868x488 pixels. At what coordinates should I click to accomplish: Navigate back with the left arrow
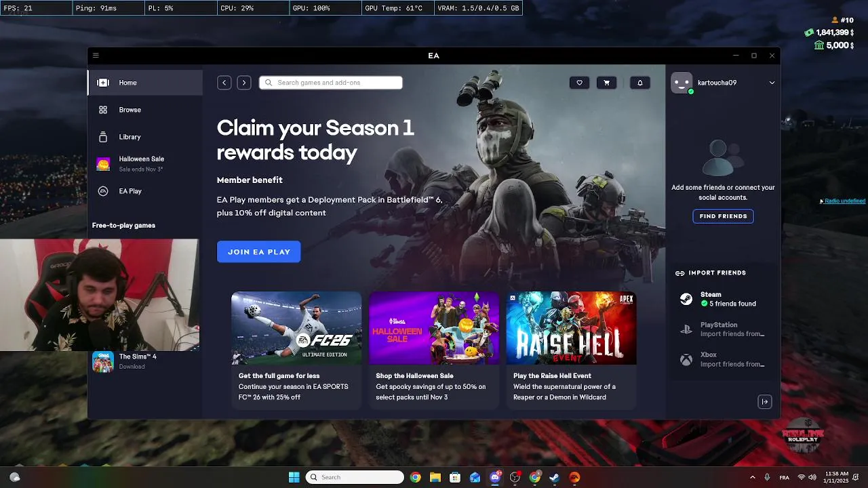click(224, 83)
